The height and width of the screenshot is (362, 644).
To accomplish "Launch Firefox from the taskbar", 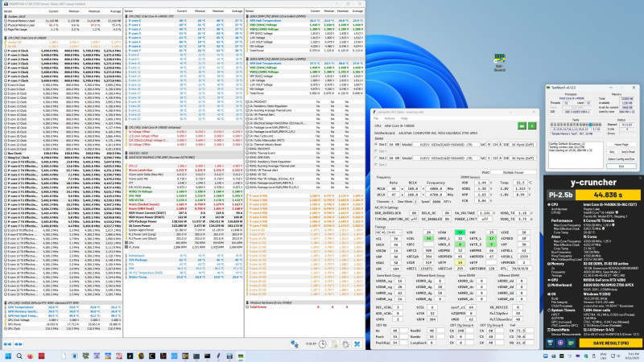I will 30,356.
